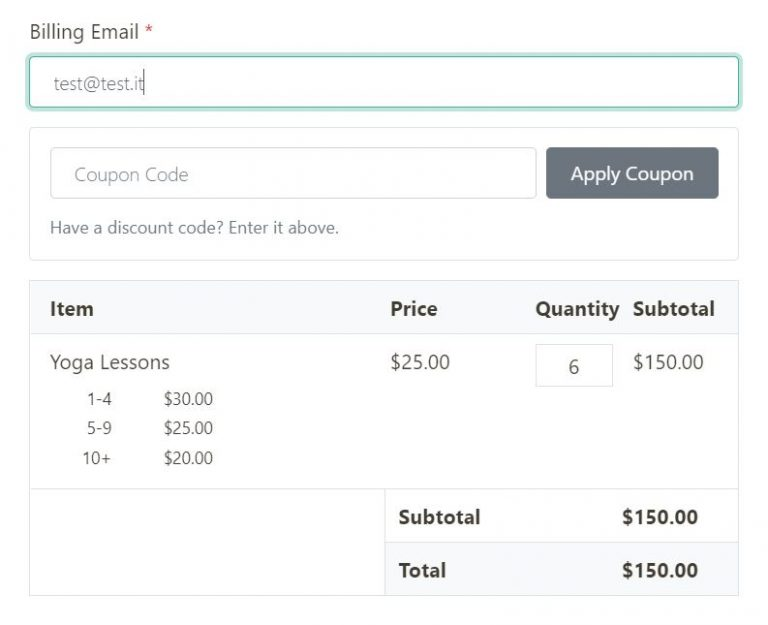This screenshot has height=625, width=768.
Task: Click the $25.00 unit price
Action: 420,362
